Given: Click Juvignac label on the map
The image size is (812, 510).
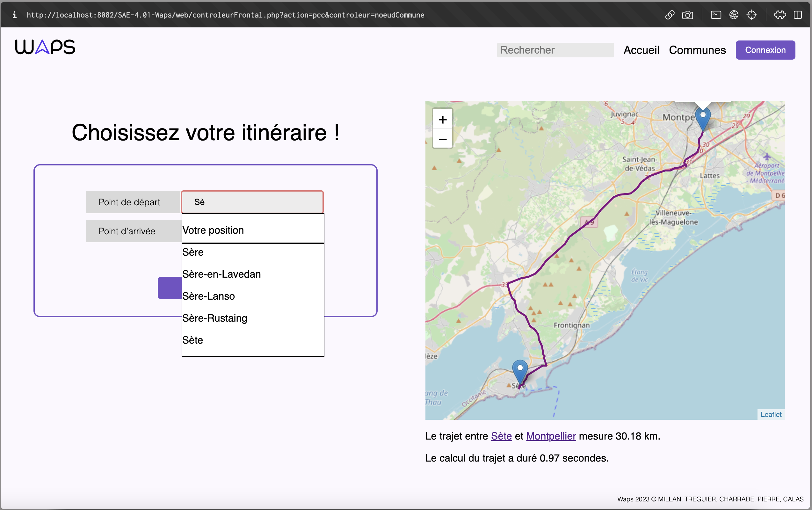Looking at the screenshot, I should tap(624, 114).
